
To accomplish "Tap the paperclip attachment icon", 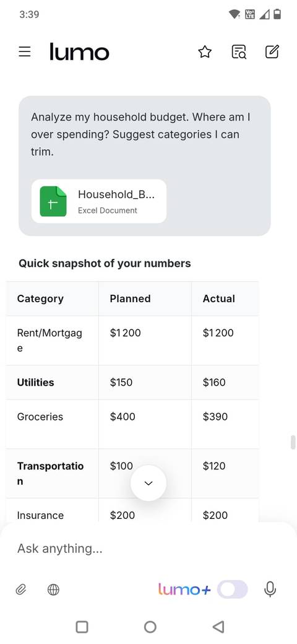I will click(21, 590).
